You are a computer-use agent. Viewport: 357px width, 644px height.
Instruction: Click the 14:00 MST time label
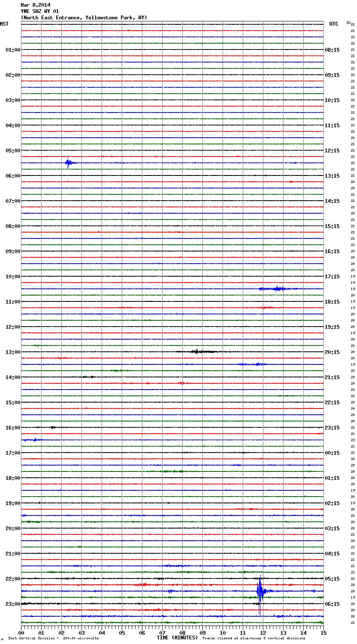pyautogui.click(x=13, y=377)
